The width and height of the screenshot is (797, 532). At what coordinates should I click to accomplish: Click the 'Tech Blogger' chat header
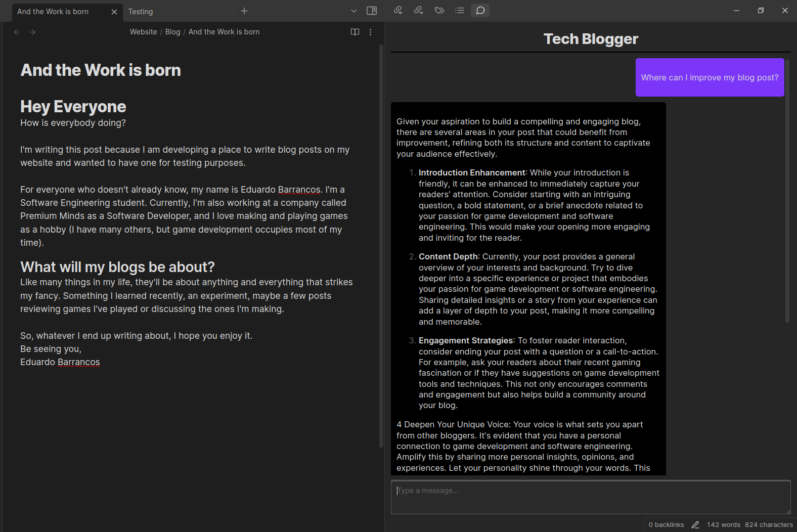click(591, 39)
